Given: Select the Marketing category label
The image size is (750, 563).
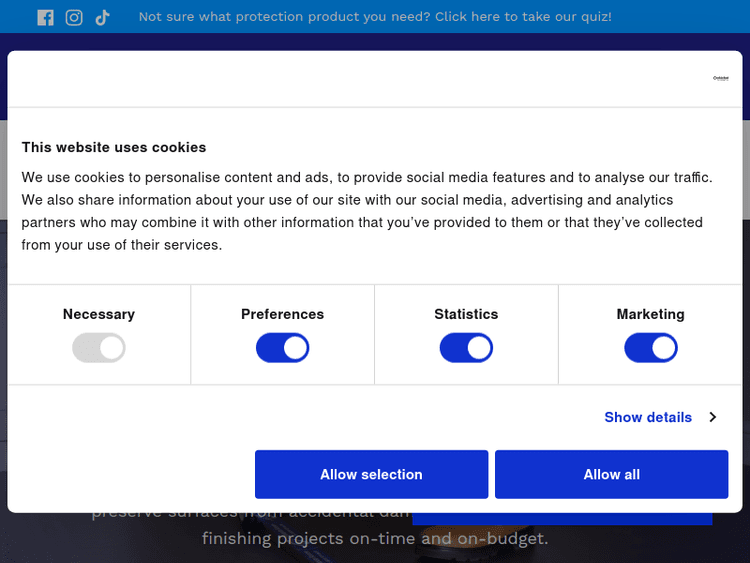Looking at the screenshot, I should coord(650,314).
